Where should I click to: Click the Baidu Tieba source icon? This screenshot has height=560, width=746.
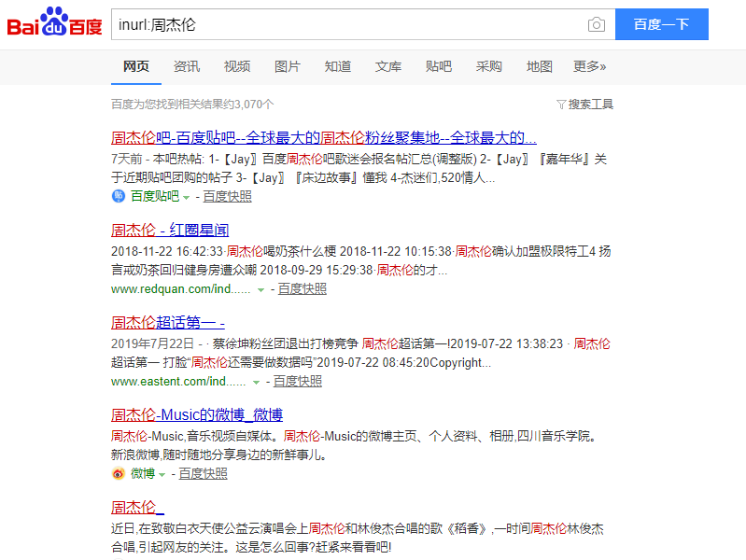point(118,196)
